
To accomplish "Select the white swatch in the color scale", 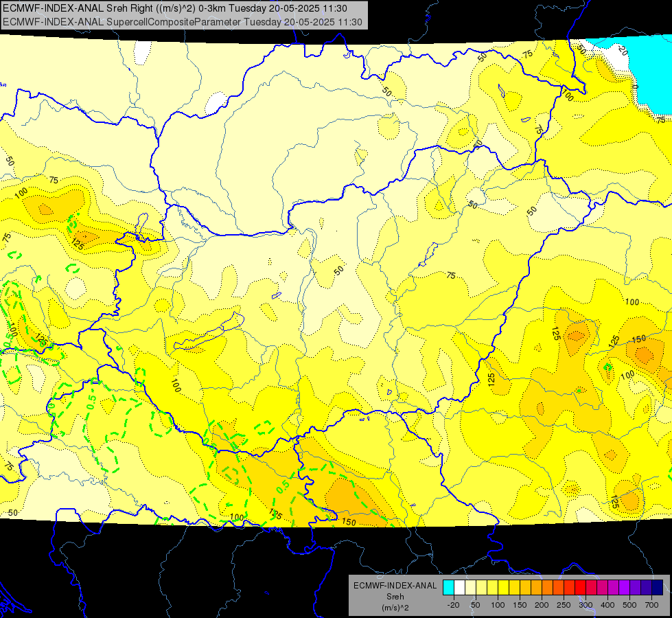I will [459, 588].
